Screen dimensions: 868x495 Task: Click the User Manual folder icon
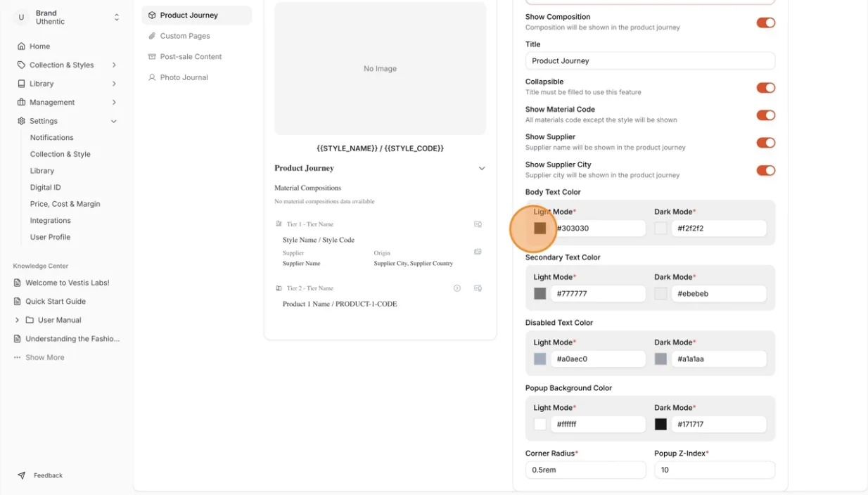tap(30, 320)
